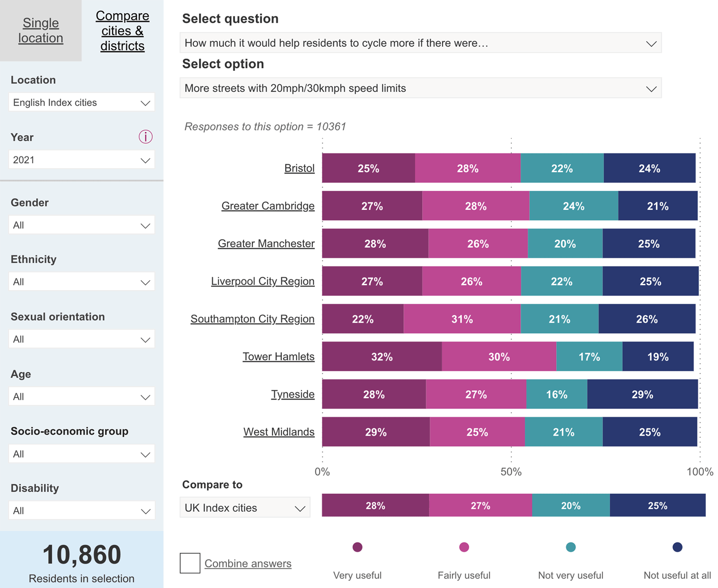Click the Fairly useful legend dot
This screenshot has height=588, width=718.
[x=464, y=547]
